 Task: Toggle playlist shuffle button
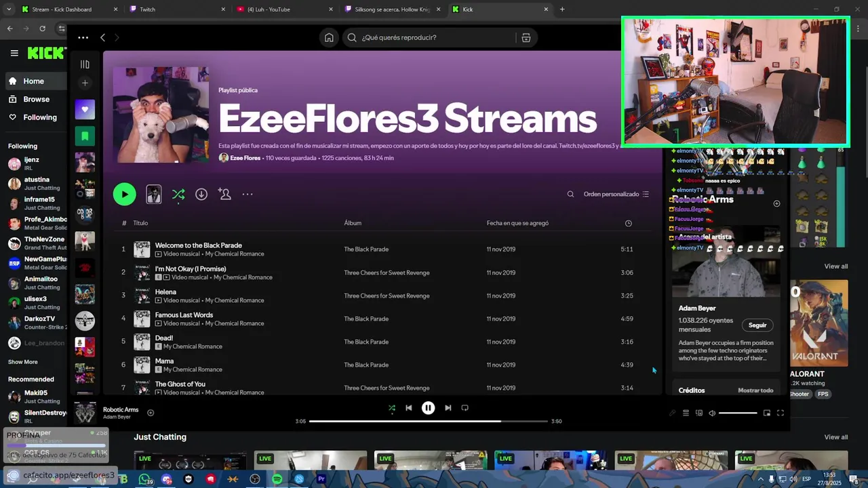[178, 195]
